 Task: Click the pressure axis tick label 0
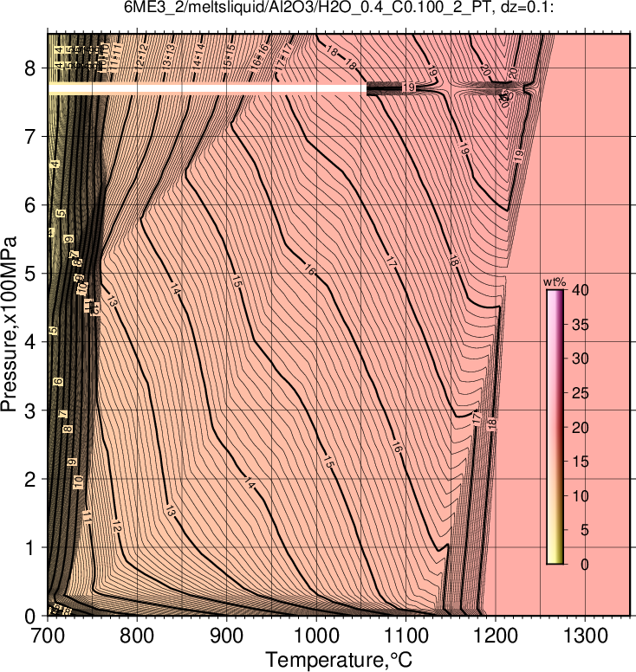pyautogui.click(x=30, y=617)
